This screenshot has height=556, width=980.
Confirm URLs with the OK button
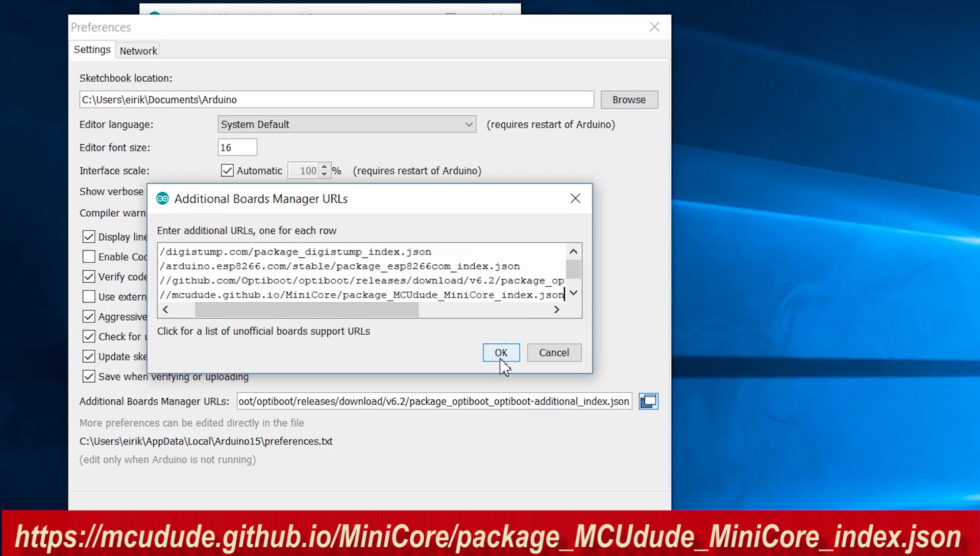click(x=501, y=352)
